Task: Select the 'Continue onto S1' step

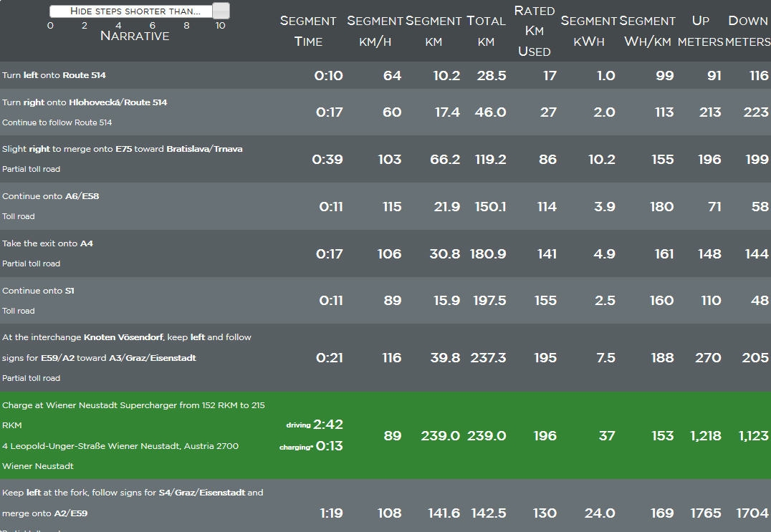Action: (x=38, y=291)
